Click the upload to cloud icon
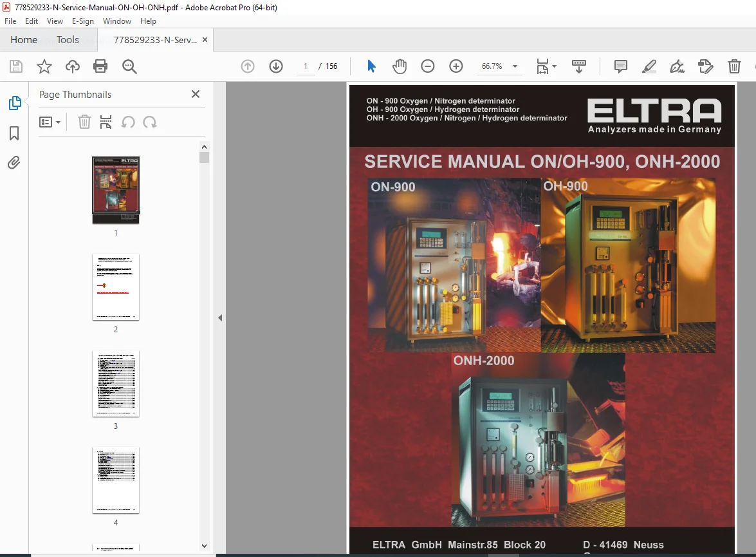Image resolution: width=756 pixels, height=557 pixels. [x=72, y=66]
